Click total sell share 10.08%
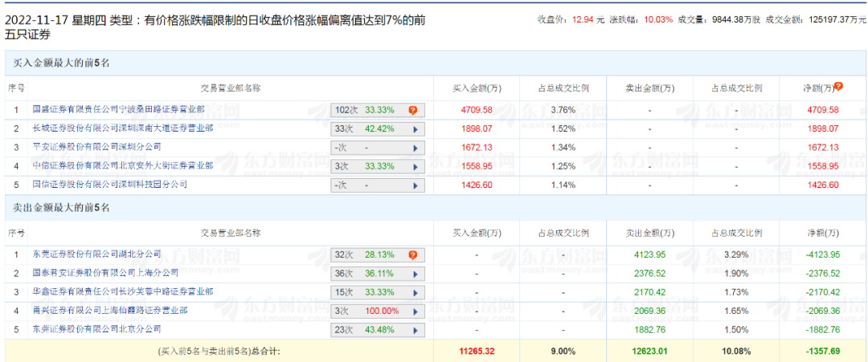This screenshot has height=362, width=868. tap(737, 350)
